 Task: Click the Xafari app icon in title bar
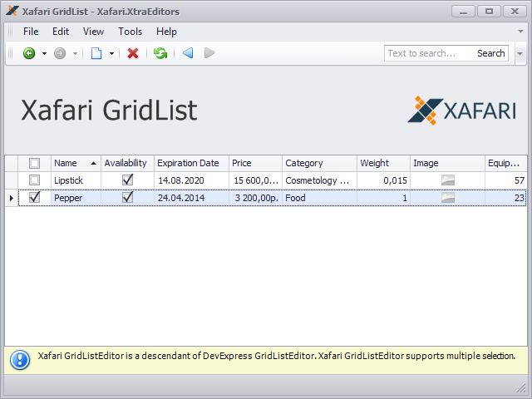(x=12, y=11)
